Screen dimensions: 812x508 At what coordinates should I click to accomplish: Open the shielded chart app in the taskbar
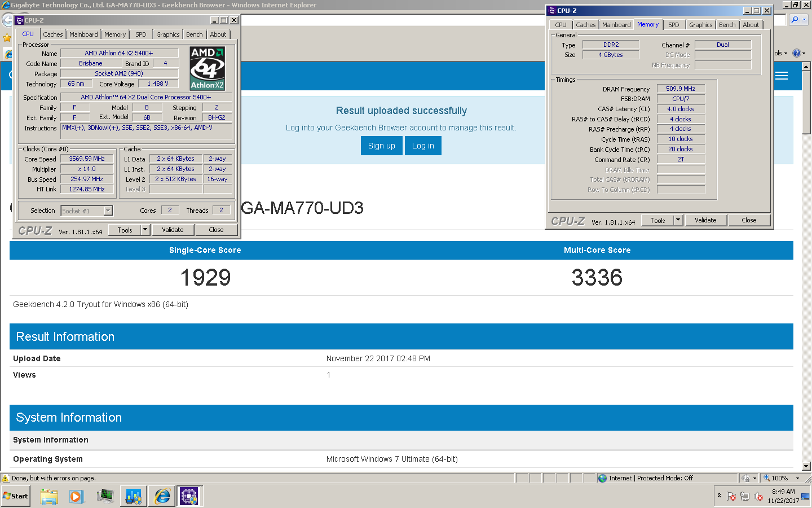pos(134,497)
